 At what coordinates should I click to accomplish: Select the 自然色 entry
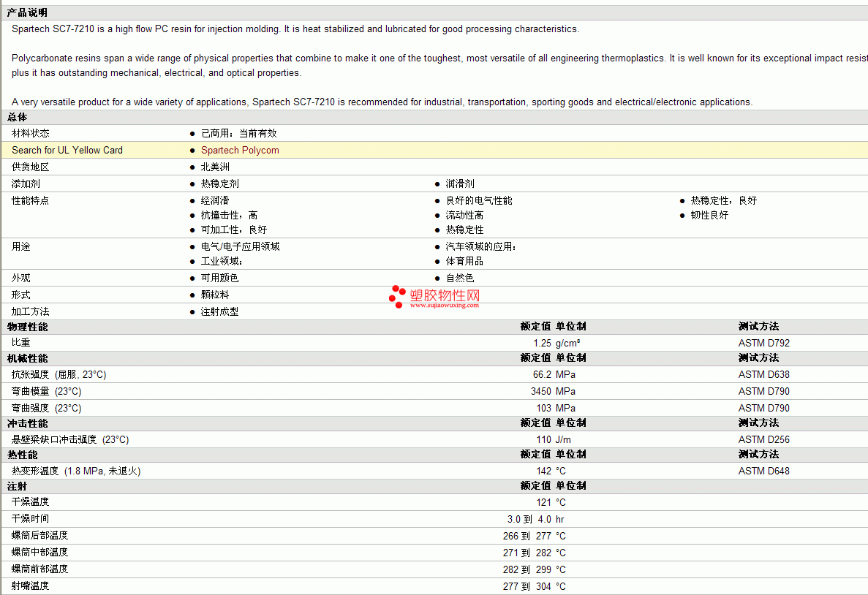(x=460, y=278)
